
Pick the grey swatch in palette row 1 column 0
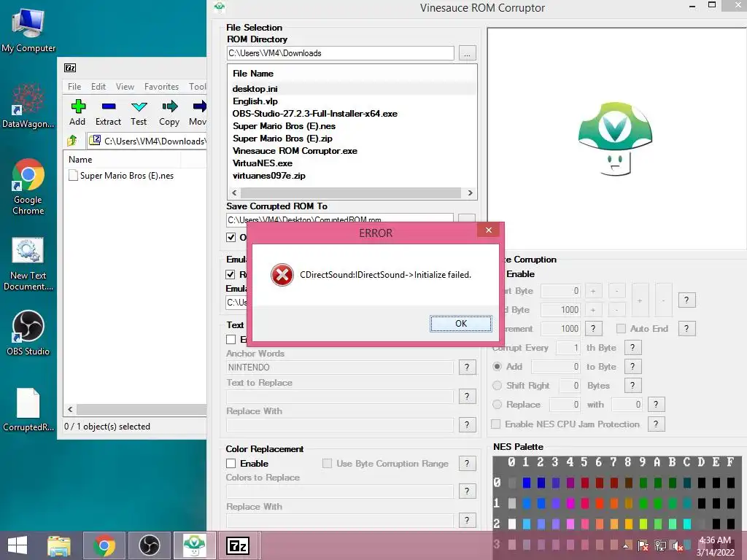511,503
